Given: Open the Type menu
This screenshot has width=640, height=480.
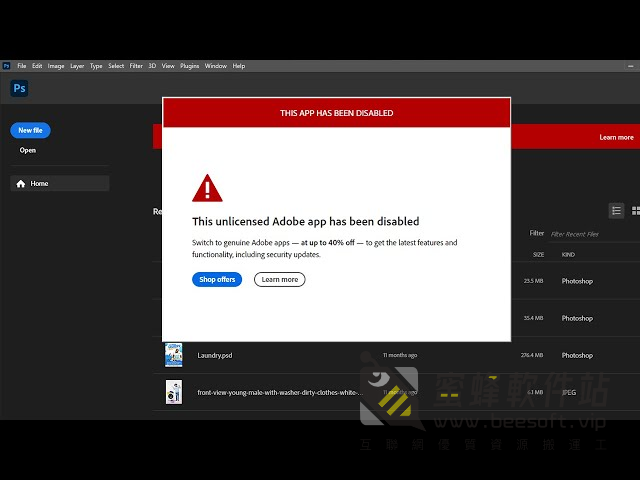Looking at the screenshot, I should pos(96,66).
